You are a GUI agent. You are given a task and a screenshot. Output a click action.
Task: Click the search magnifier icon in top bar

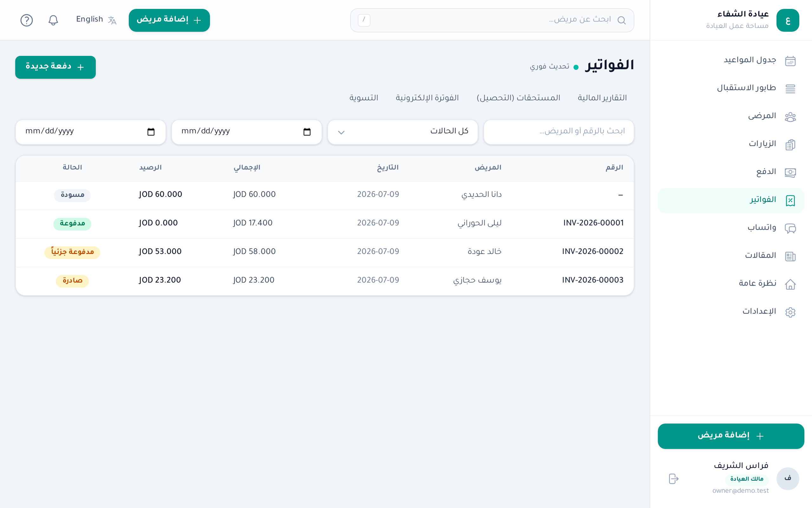point(621,20)
